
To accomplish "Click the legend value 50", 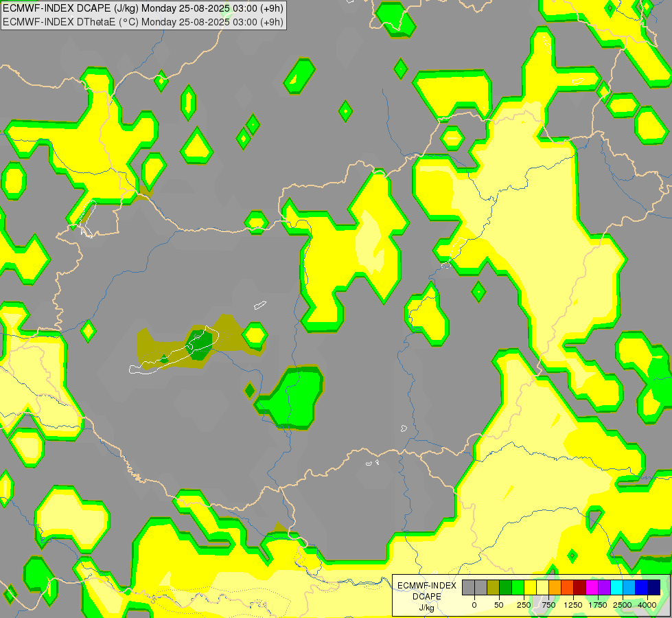I will [499, 605].
